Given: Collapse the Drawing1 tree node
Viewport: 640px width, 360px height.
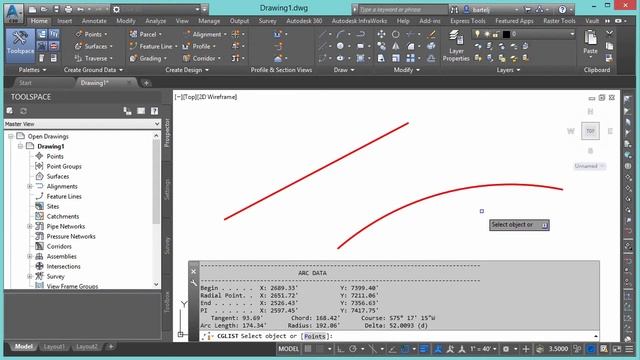Looking at the screenshot, I should coord(20,146).
